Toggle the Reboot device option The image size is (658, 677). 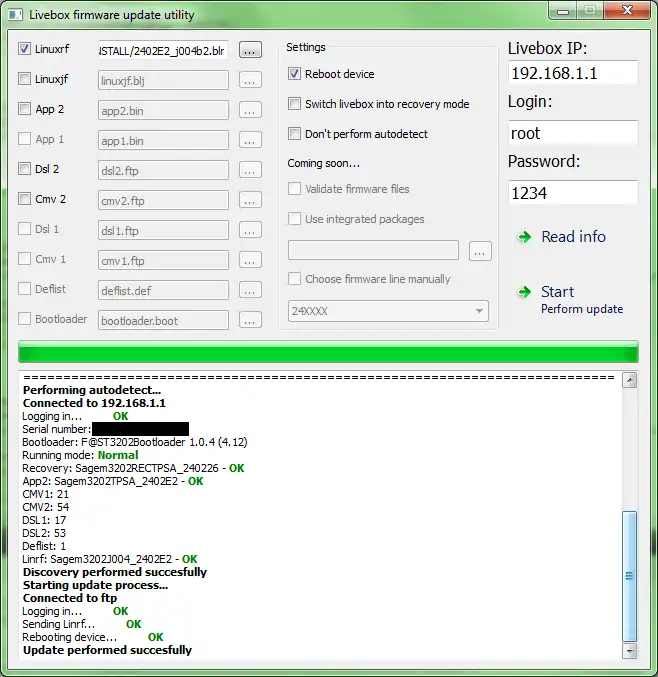click(x=294, y=74)
